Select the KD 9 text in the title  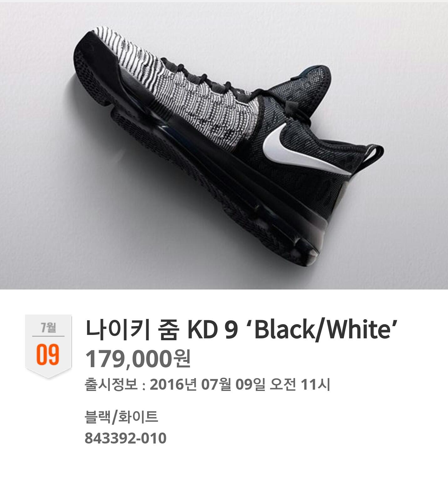[213, 330]
